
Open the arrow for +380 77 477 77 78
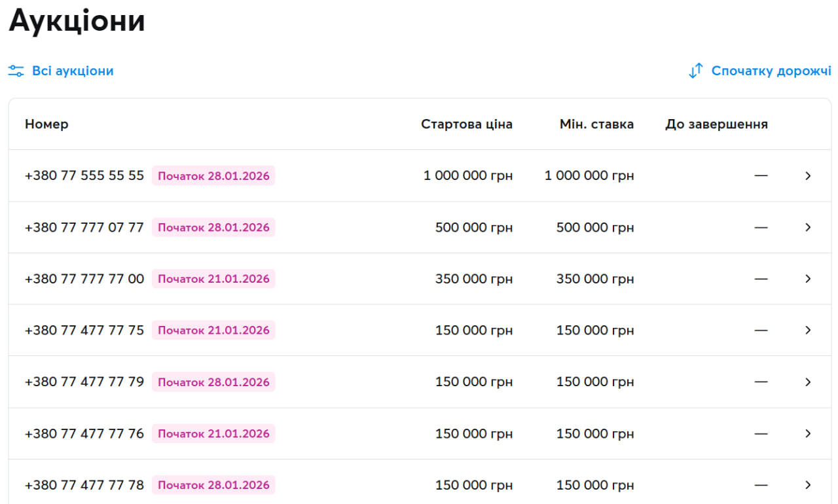[x=808, y=485]
